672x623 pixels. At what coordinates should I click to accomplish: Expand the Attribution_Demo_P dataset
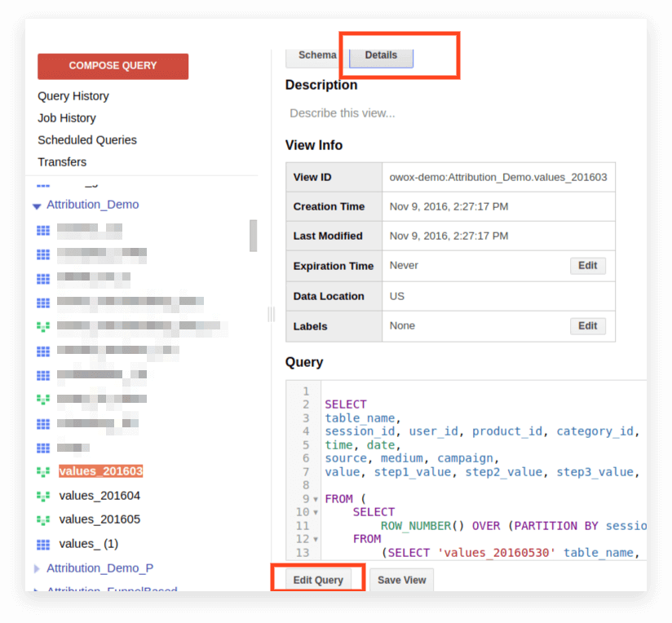pos(37,568)
